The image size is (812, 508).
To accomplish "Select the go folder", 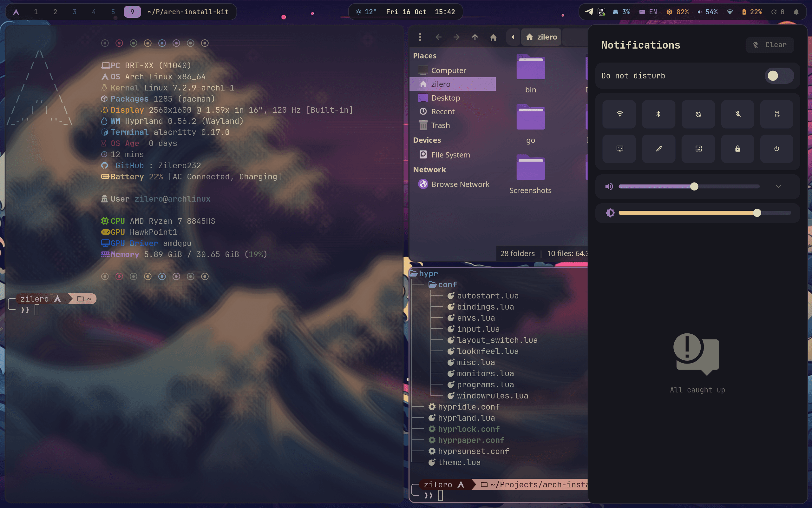I will click(530, 124).
